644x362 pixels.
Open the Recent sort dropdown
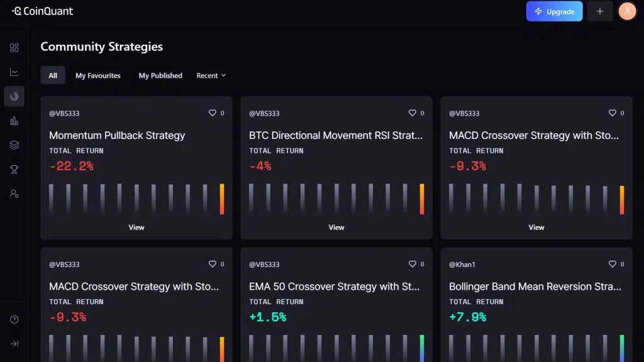tap(211, 75)
